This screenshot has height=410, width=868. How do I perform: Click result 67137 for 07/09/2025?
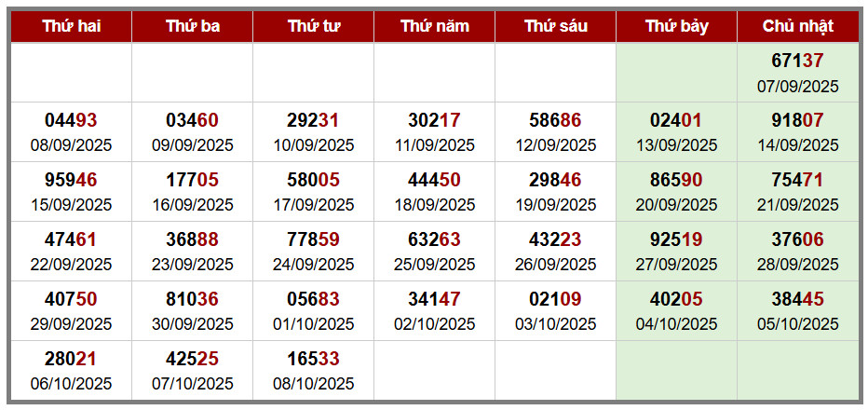[x=797, y=72]
